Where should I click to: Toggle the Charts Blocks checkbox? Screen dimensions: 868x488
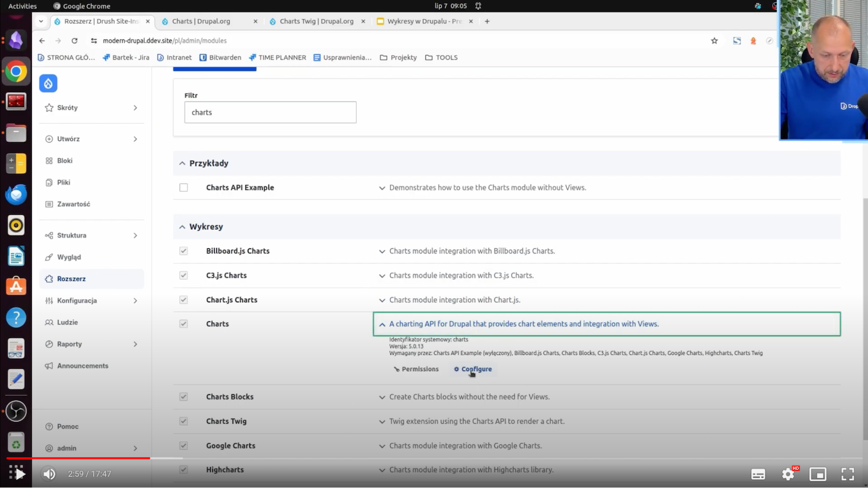(x=183, y=397)
